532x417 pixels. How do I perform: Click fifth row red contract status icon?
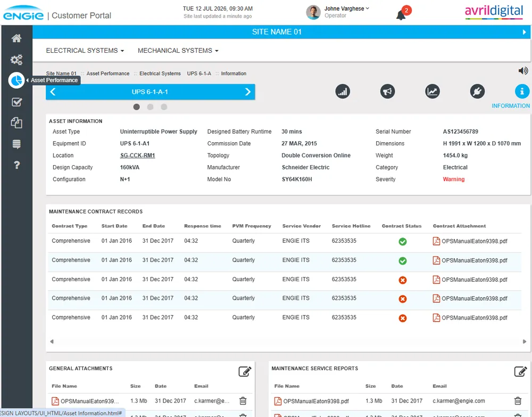(402, 318)
